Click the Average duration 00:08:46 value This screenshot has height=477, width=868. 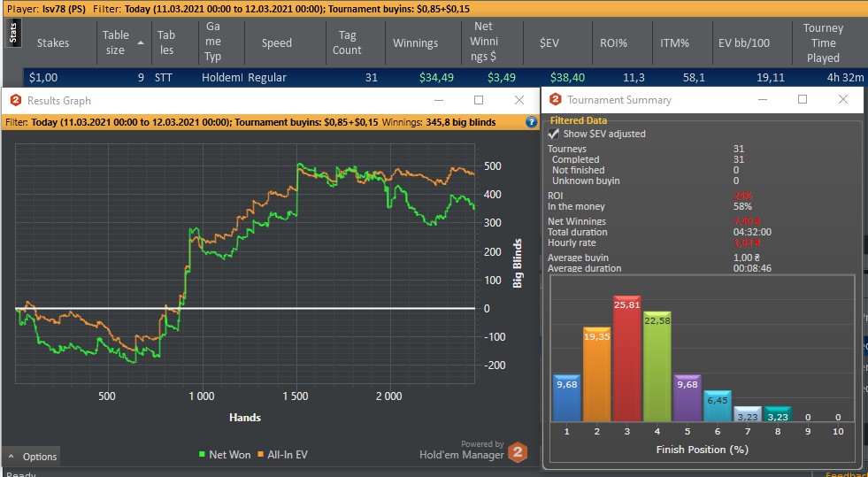[x=752, y=268]
